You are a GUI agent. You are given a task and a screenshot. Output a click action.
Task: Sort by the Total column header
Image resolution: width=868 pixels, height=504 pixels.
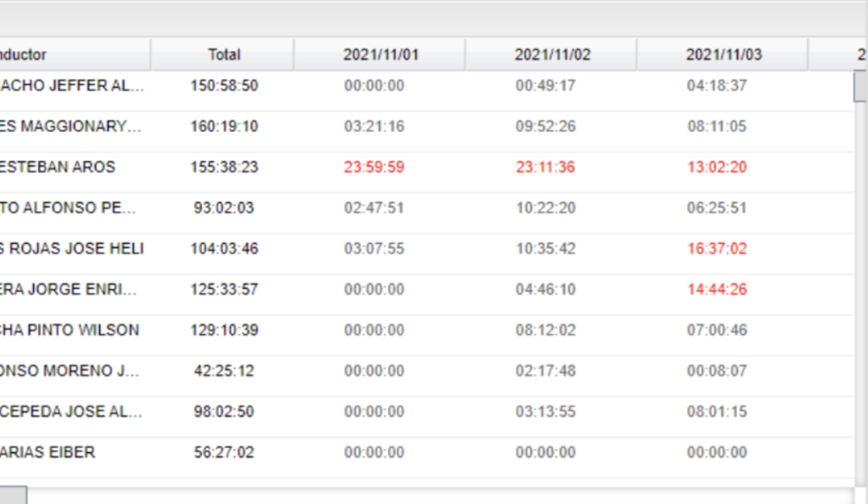point(223,55)
